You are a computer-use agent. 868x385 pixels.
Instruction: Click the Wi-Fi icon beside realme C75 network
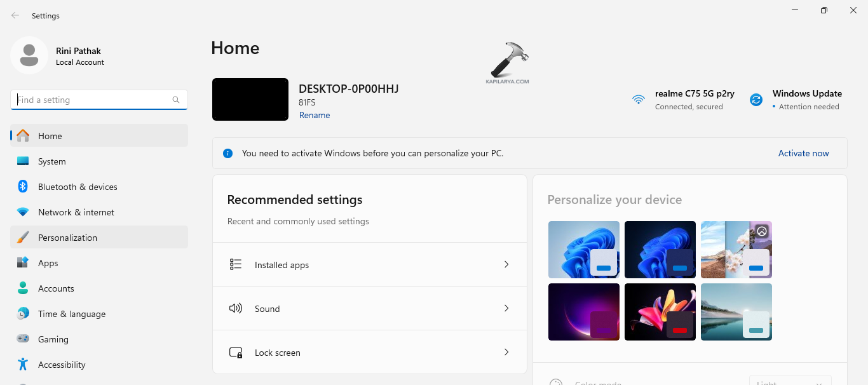[638, 99]
